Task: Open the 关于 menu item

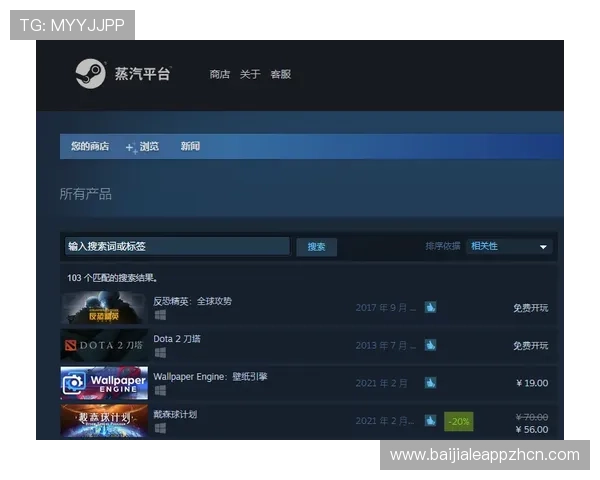Action: coord(250,74)
